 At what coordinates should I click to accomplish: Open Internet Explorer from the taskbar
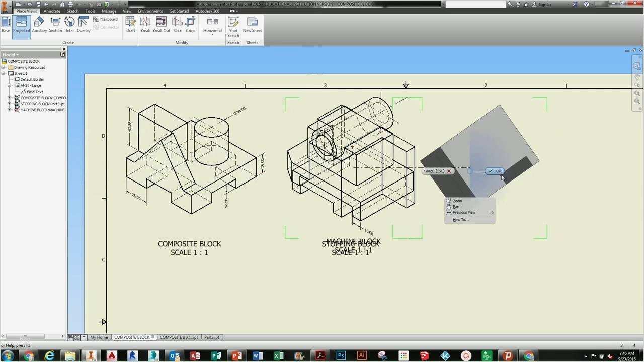coord(49,356)
